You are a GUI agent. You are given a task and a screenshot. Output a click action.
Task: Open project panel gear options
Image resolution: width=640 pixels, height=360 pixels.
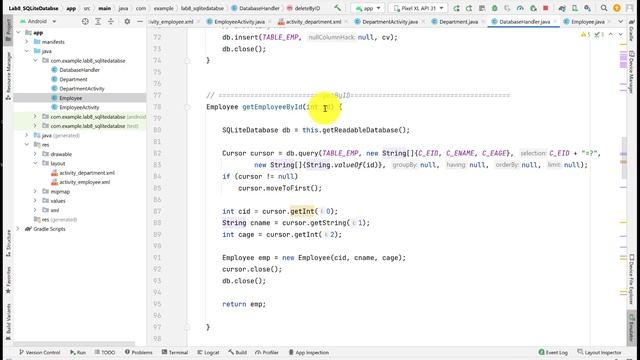pos(127,21)
